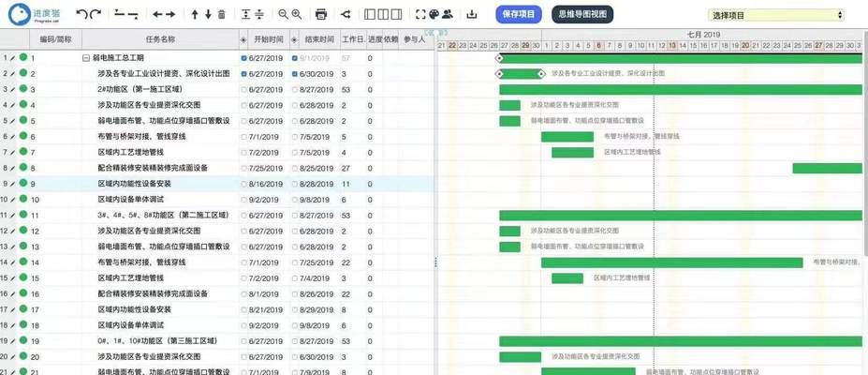Click the 保存项目 button
The height and width of the screenshot is (375, 868).
(519, 14)
